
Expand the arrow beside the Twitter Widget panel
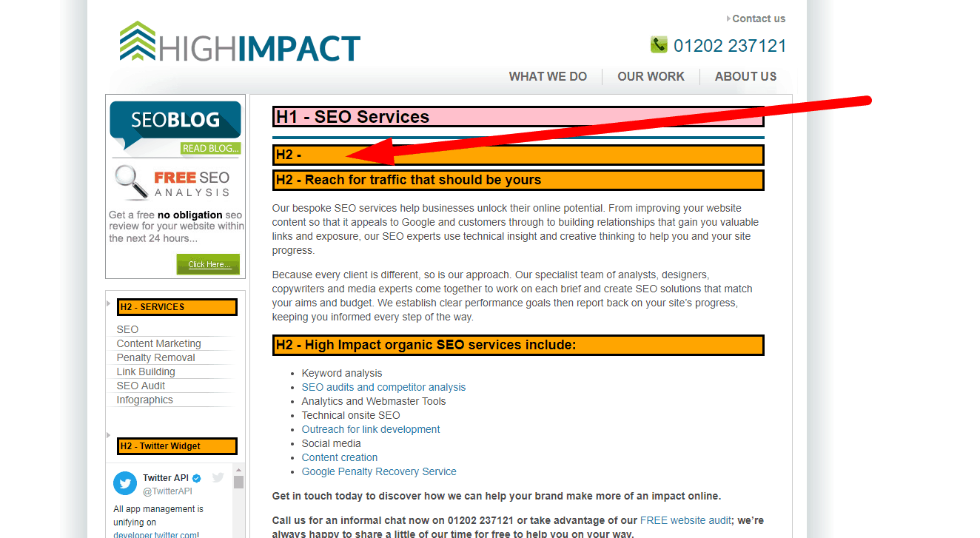pyautogui.click(x=108, y=434)
